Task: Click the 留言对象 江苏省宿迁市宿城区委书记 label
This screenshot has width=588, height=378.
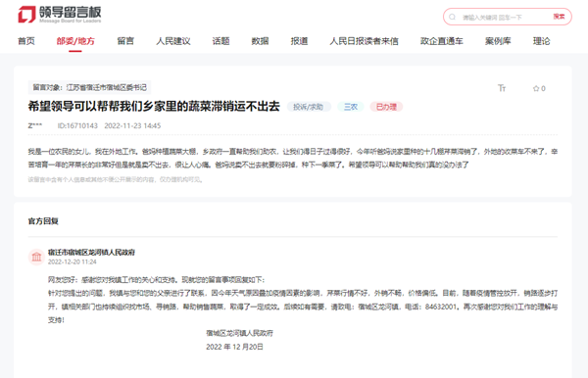Action: coord(89,87)
